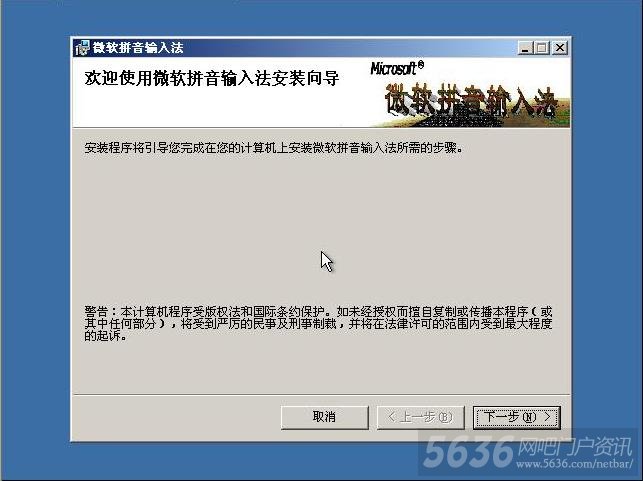This screenshot has width=643, height=481.
Task: Cancel setup with the 取消 button
Action: tap(324, 417)
